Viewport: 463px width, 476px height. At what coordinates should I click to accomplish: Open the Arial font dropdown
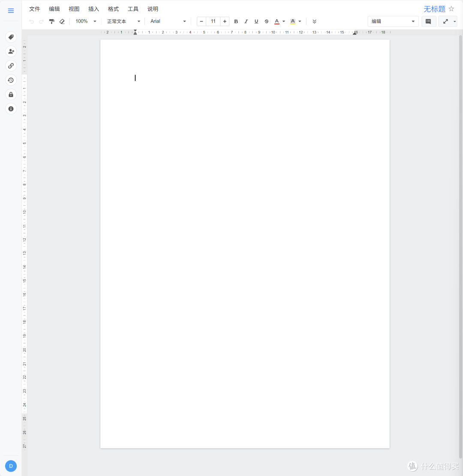pyautogui.click(x=168, y=21)
